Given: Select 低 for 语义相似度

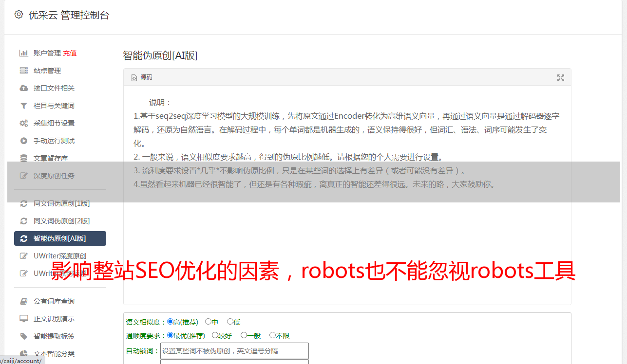Looking at the screenshot, I should click(230, 322).
